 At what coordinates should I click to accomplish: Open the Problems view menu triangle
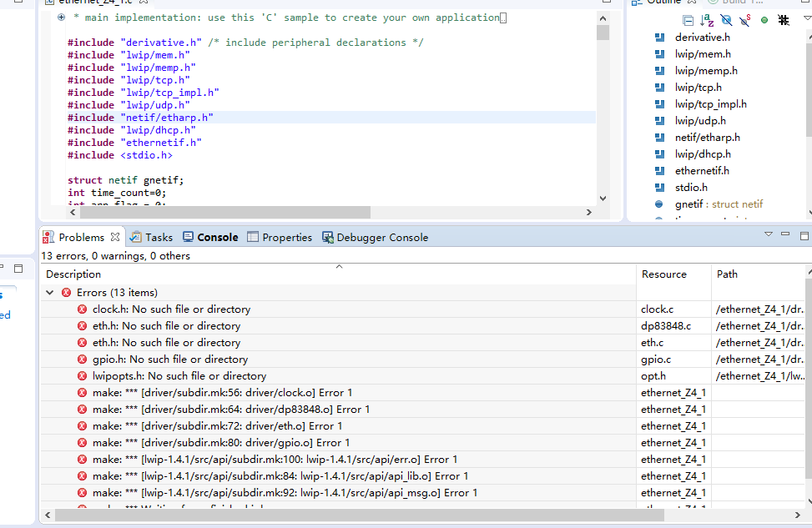[x=769, y=234]
